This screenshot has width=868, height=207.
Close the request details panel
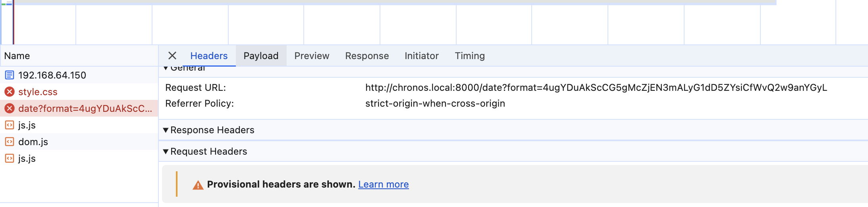(x=172, y=56)
